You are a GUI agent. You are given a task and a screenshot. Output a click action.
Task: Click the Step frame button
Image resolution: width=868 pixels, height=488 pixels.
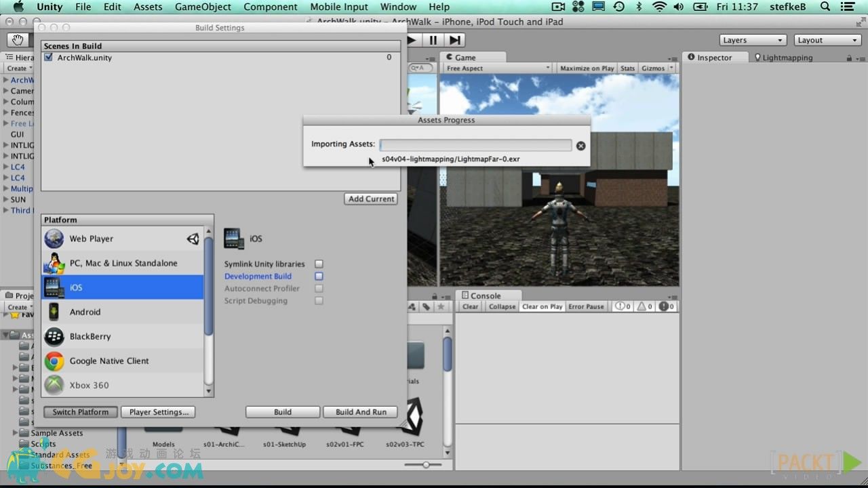[x=455, y=40]
